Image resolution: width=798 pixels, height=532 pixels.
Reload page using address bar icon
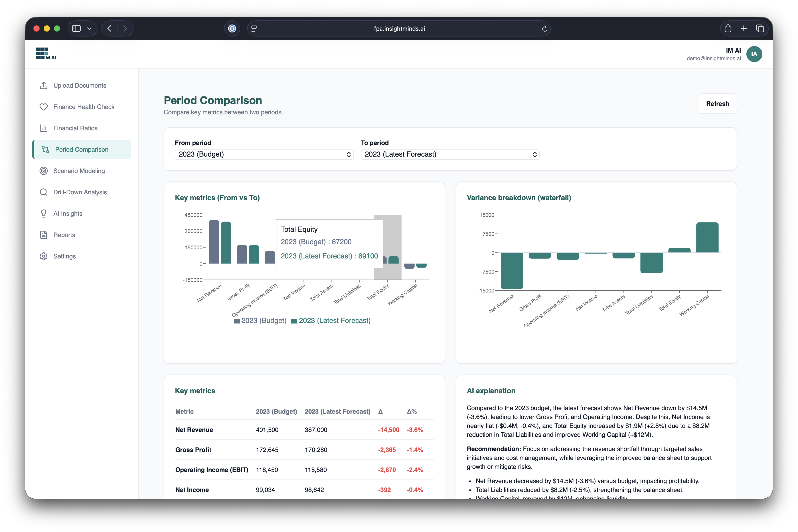[x=545, y=29]
